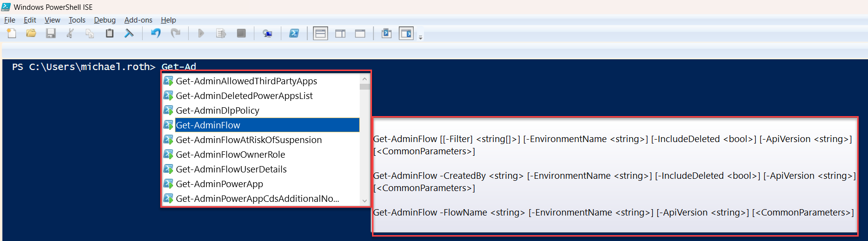This screenshot has width=868, height=241.
Task: Click the New script toolbar icon
Action: (11, 33)
